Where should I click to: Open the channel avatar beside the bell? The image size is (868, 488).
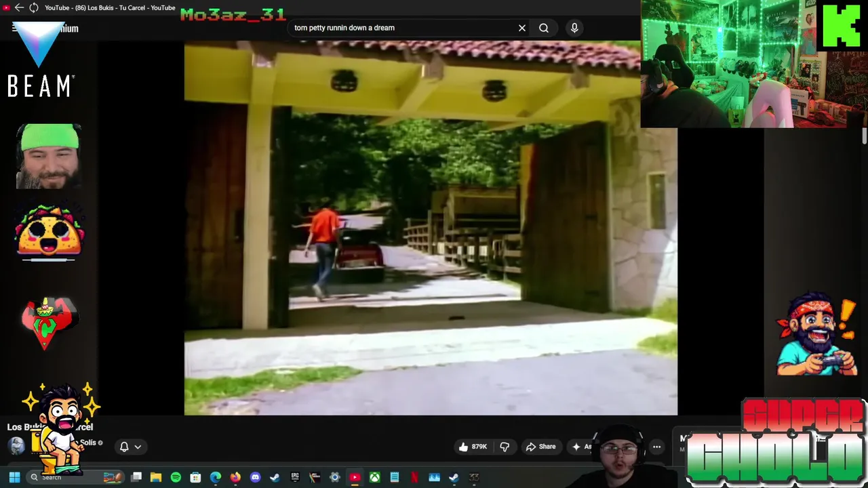pos(17,445)
